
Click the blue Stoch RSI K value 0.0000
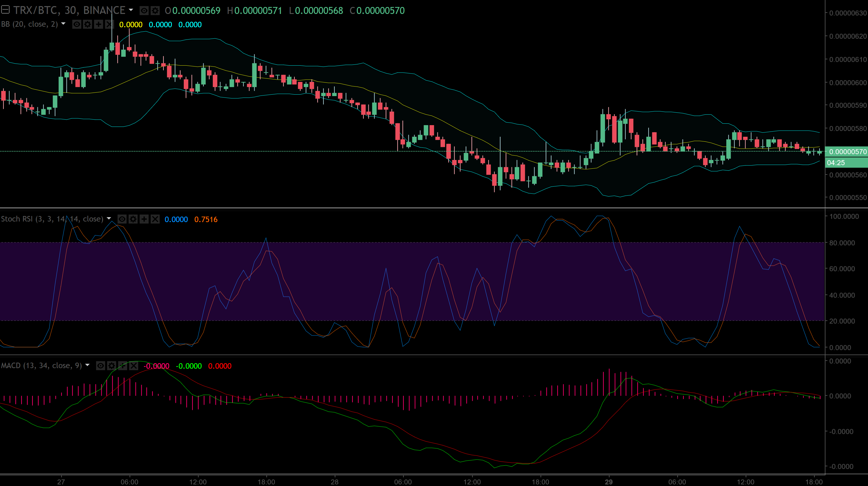(176, 219)
